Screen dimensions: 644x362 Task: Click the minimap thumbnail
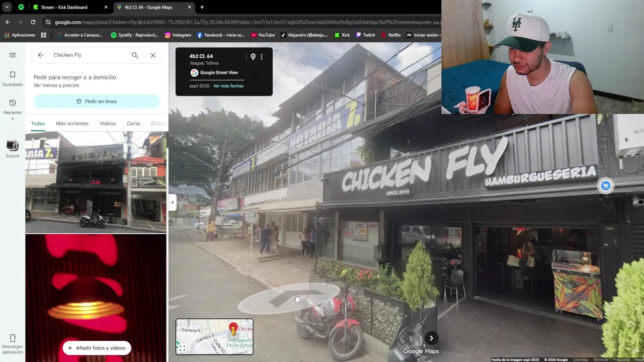214,337
